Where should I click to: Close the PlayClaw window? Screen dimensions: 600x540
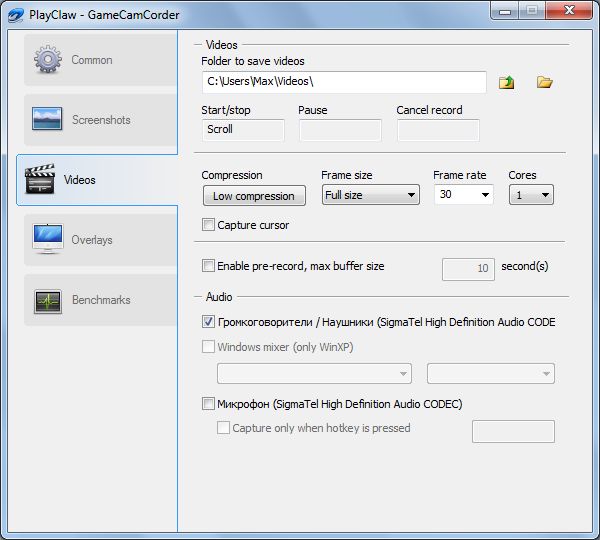[569, 10]
